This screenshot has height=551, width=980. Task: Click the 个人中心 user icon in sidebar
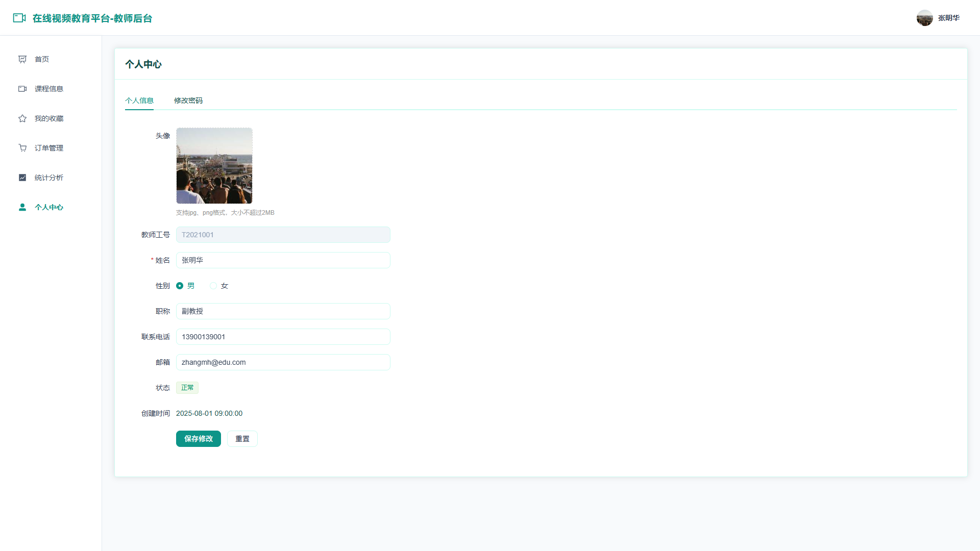22,207
